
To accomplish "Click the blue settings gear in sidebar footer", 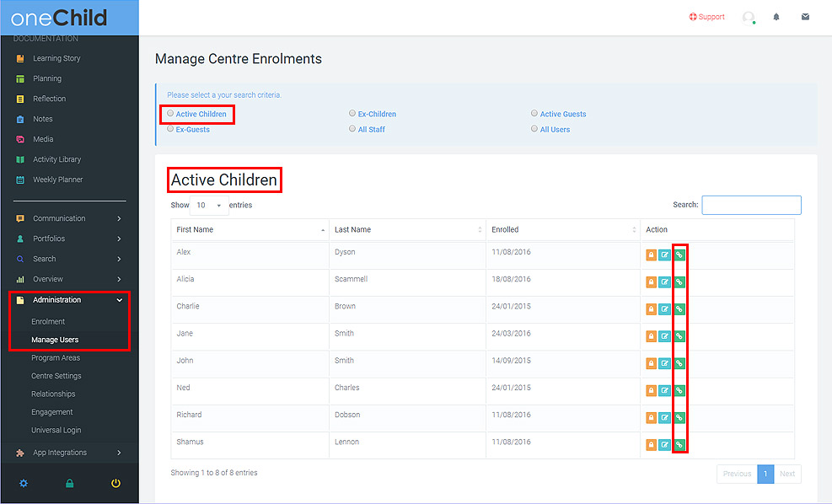I will 24,484.
